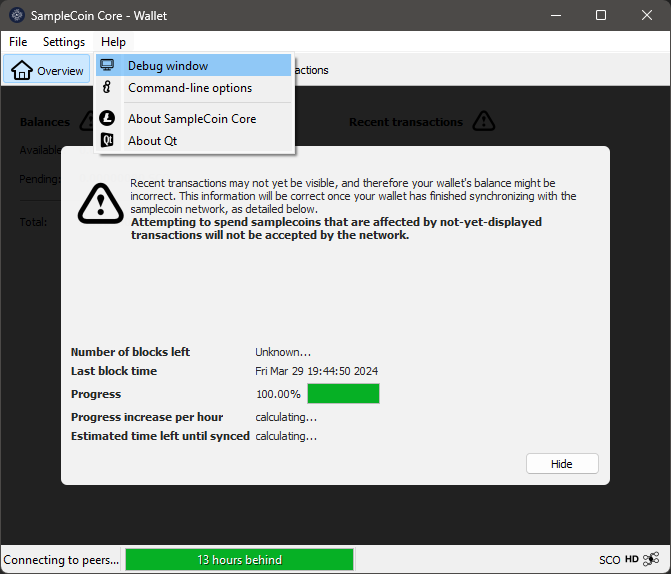This screenshot has height=574, width=671.
Task: Open About SampleCoin Core dialog
Action: click(192, 118)
